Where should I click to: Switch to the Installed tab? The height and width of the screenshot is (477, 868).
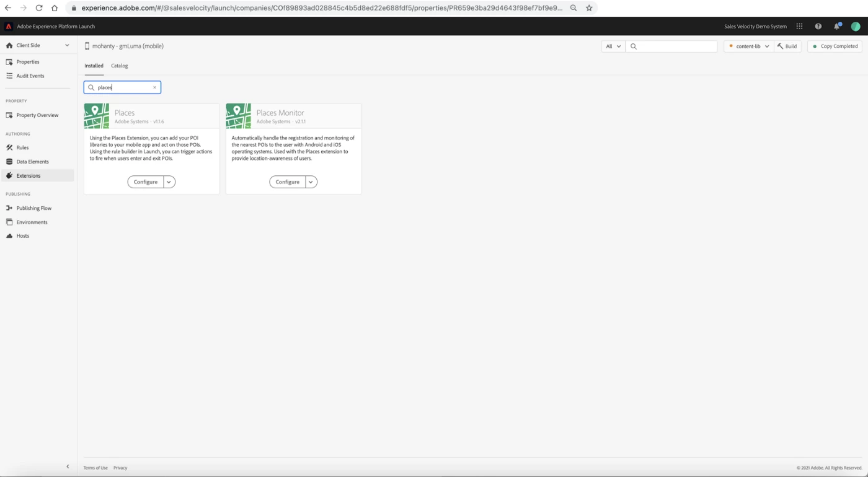point(94,66)
